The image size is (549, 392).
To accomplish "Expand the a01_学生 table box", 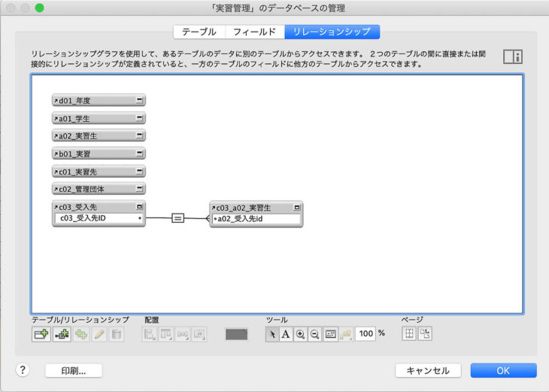I will (139, 117).
